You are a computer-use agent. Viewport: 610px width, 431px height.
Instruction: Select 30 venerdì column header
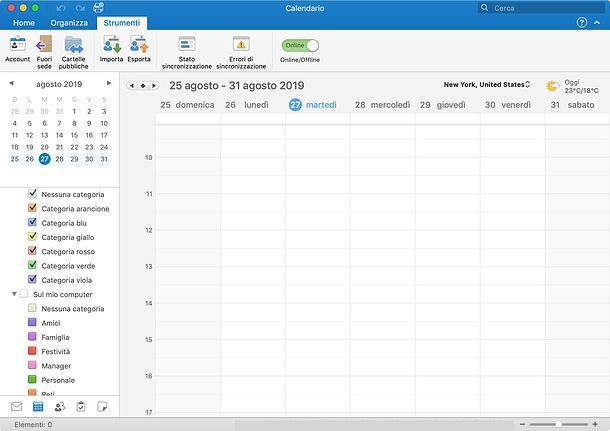508,105
